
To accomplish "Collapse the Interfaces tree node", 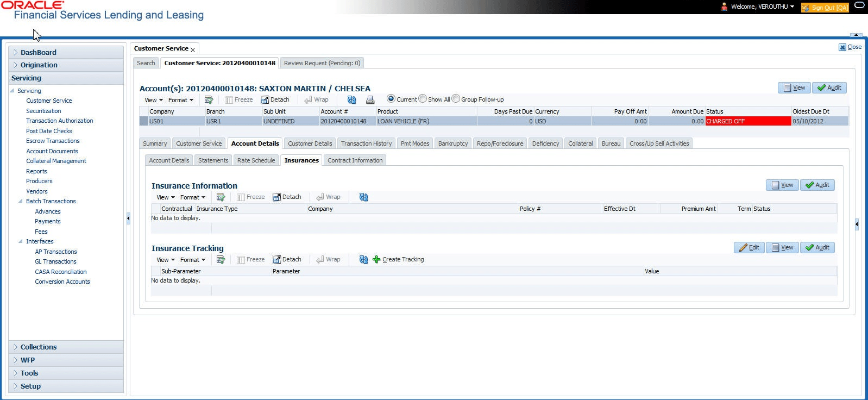I will pyautogui.click(x=21, y=241).
